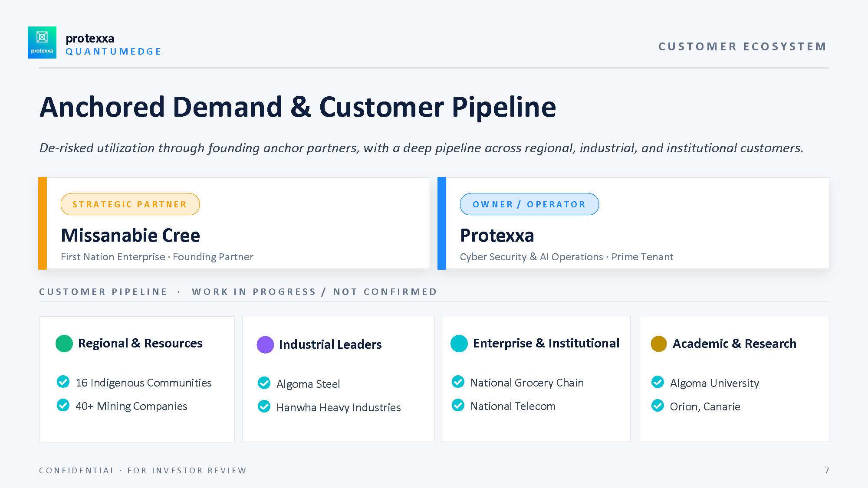Click checkmark beside Hanwha Heavy Industries
Screen dimensions: 868x488
264,406
